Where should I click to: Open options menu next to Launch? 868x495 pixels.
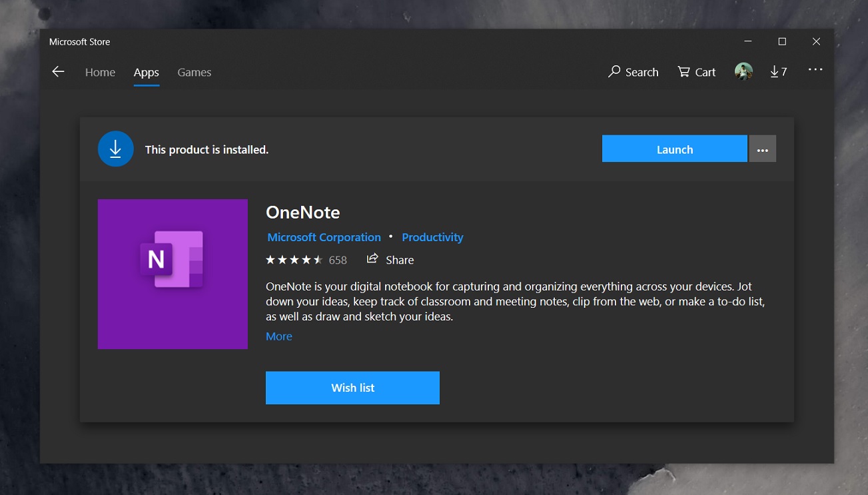[x=763, y=149]
